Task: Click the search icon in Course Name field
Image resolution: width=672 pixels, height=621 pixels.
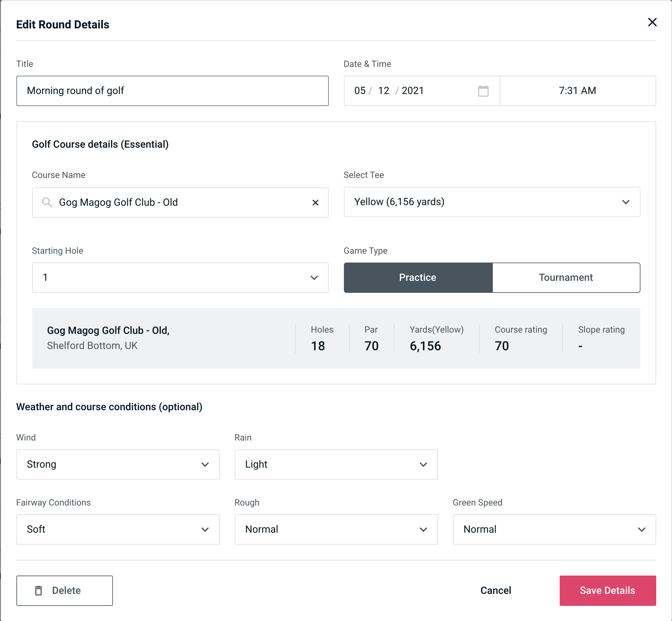Action: 47,203
